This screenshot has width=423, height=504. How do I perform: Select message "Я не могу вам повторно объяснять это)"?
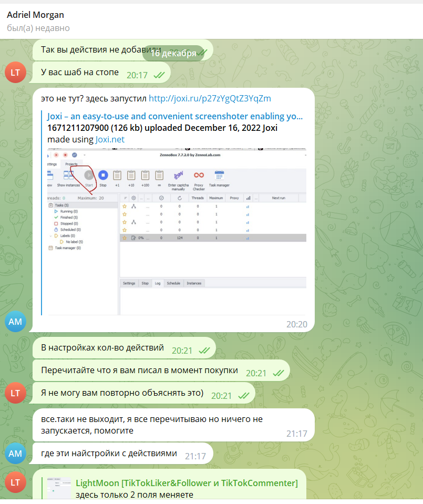143,393
